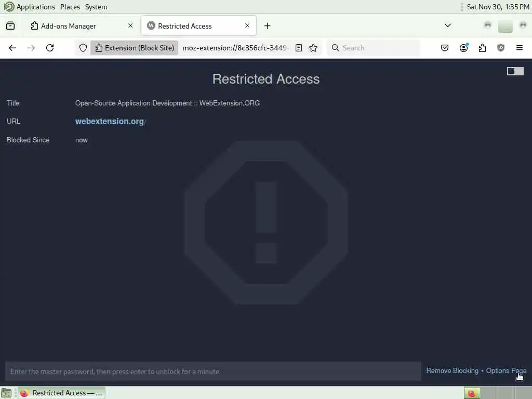The width and height of the screenshot is (532, 399).
Task: Bookmark this page with the star icon
Action: point(313,48)
